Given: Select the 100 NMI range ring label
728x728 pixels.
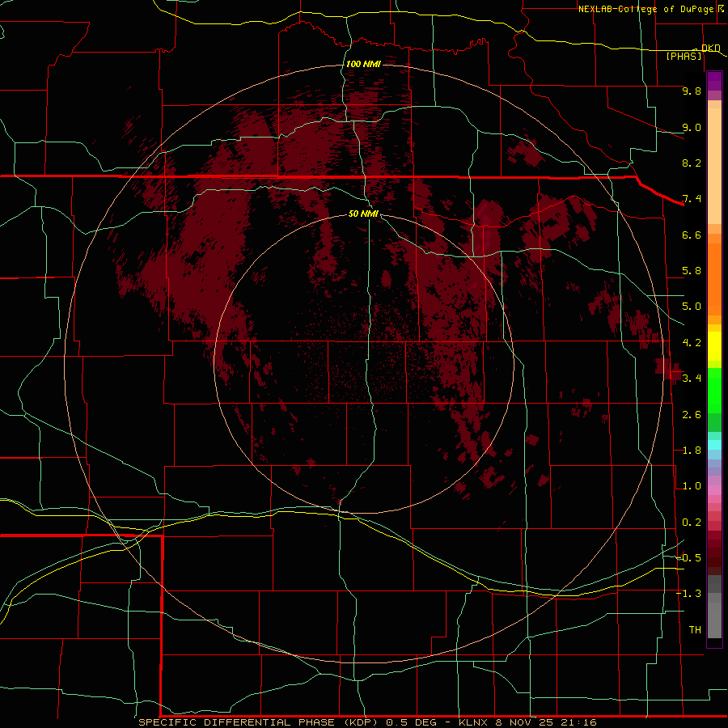Looking at the screenshot, I should click(363, 64).
